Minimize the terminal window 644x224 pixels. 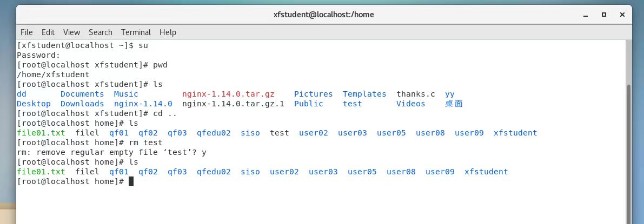pos(585,15)
